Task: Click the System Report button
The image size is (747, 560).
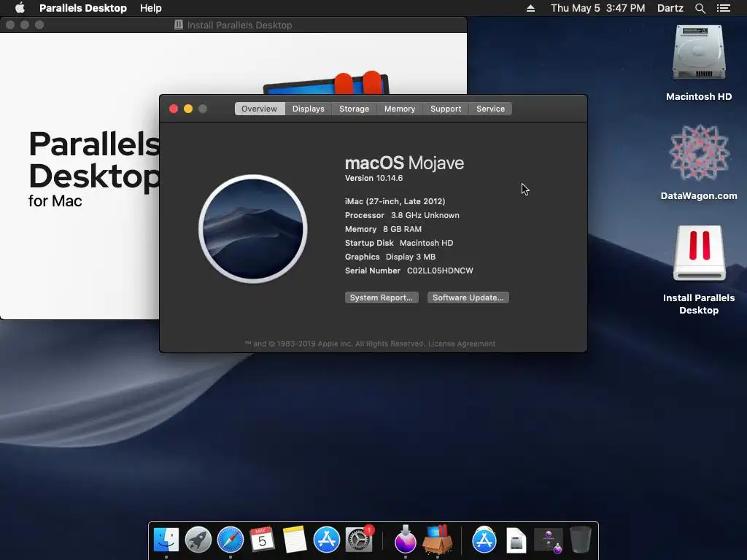Action: (x=382, y=297)
